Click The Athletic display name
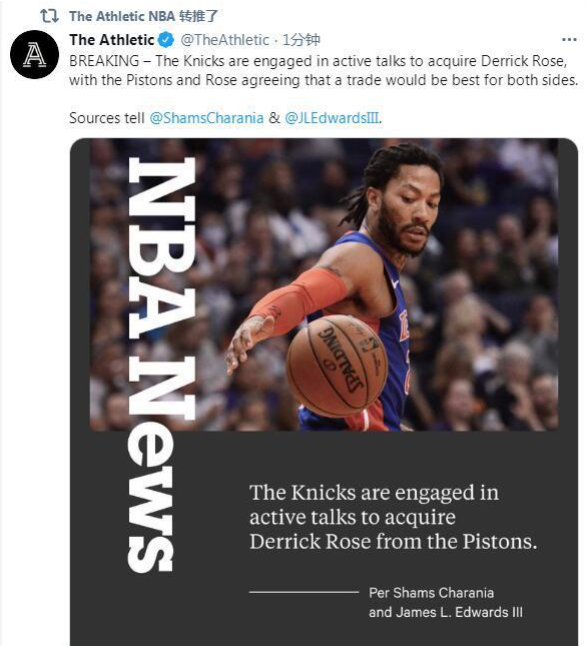The width and height of the screenshot is (587, 646). [112, 40]
